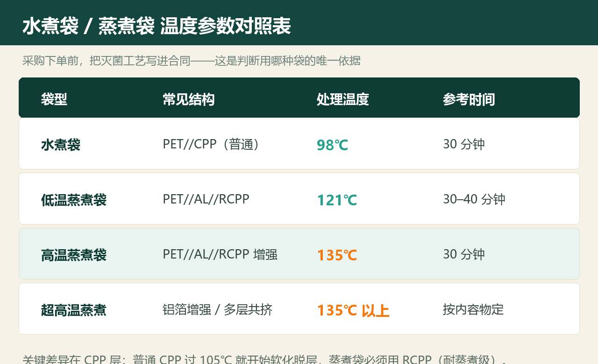Click PET//AL//RCPP in the 低温蒸煮袋 row
The width and height of the screenshot is (598, 364).
206,199
